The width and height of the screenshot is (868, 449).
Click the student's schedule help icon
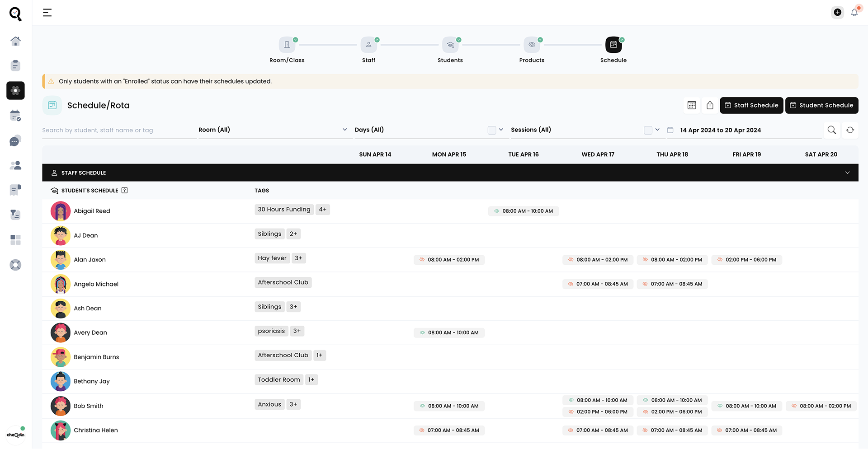tap(125, 190)
